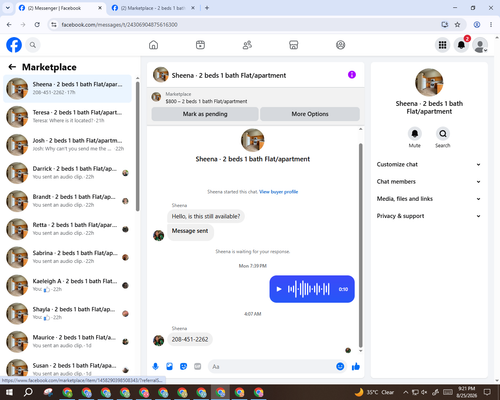Open the Darrick conversation

(67, 173)
